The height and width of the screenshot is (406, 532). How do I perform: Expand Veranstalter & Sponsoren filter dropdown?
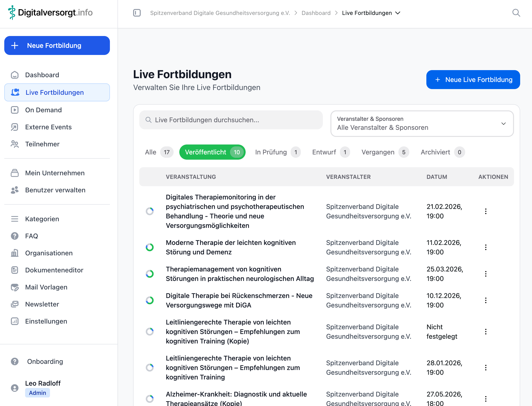coord(422,123)
